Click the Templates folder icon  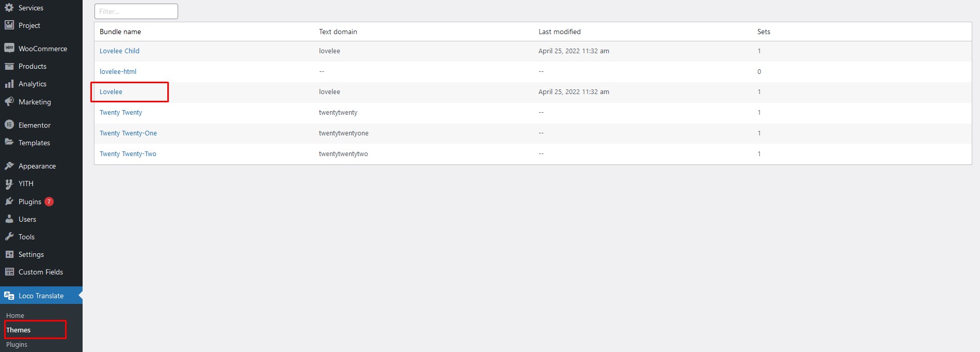9,142
